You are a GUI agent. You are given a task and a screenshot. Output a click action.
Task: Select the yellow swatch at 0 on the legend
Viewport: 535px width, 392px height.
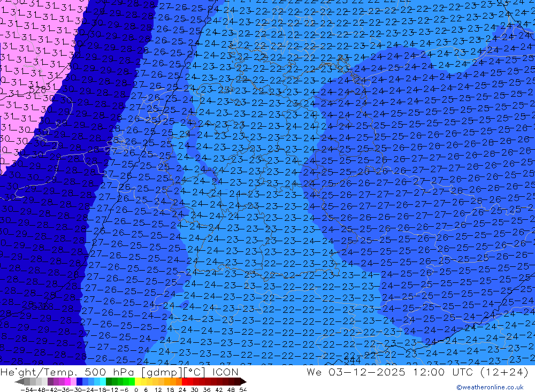click(x=138, y=381)
